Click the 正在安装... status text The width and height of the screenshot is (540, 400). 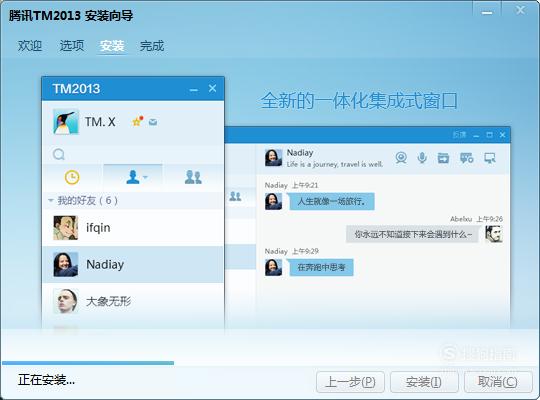[46, 380]
